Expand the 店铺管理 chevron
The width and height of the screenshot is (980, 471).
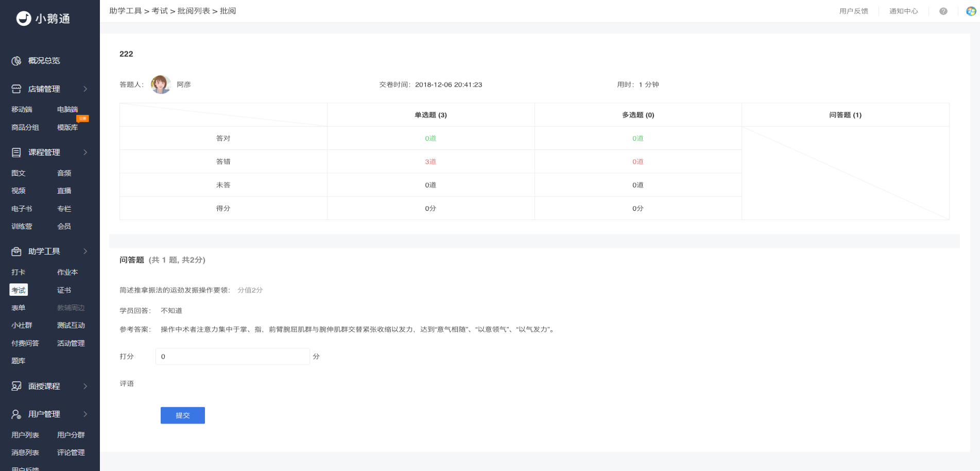pos(85,89)
